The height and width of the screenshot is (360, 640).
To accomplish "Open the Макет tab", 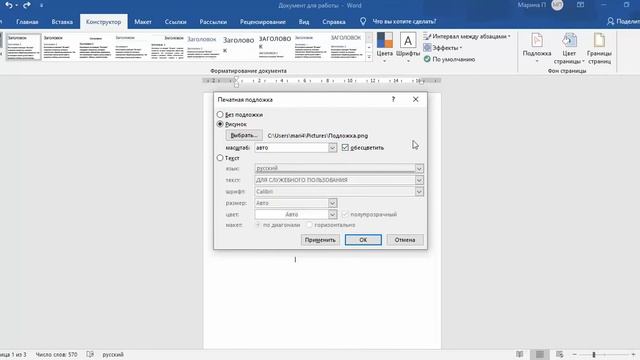I will (143, 22).
